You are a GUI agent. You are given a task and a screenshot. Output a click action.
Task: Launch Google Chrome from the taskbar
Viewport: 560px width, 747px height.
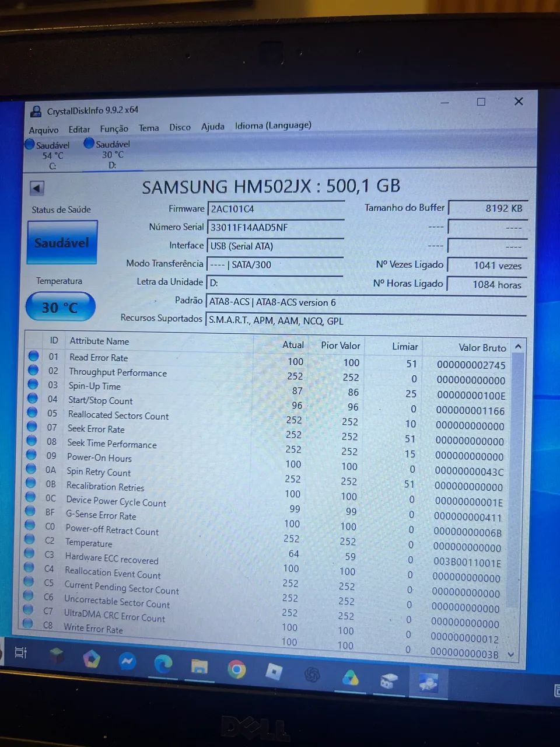point(236,669)
